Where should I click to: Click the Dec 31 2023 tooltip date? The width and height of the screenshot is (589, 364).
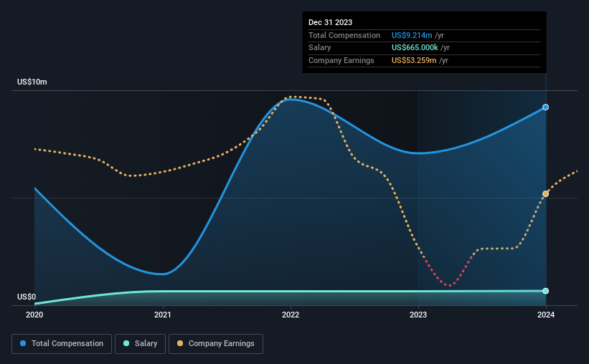coord(330,22)
